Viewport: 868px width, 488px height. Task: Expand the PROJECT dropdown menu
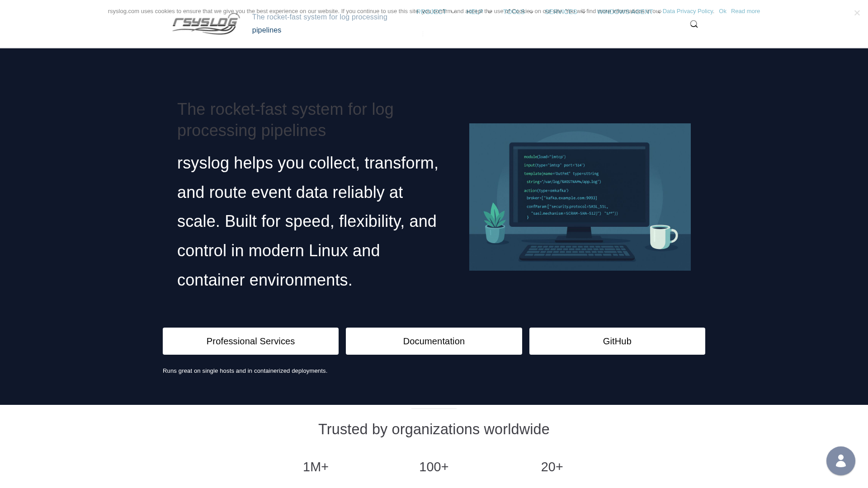coord(432,12)
